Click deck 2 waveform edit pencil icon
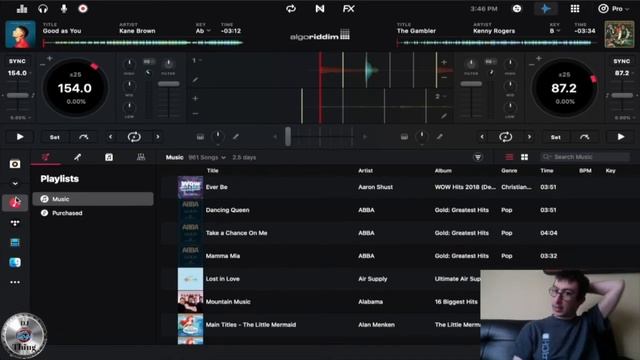This screenshot has width=640, height=360. pyautogui.click(x=444, y=116)
